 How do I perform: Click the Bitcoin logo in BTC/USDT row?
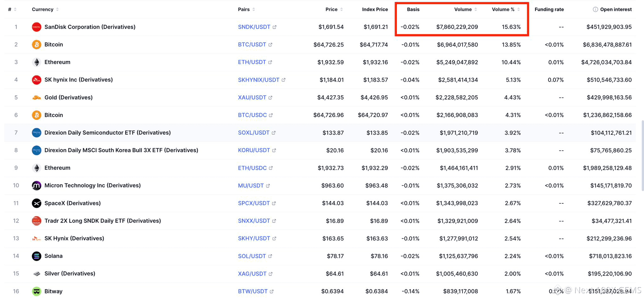click(36, 45)
